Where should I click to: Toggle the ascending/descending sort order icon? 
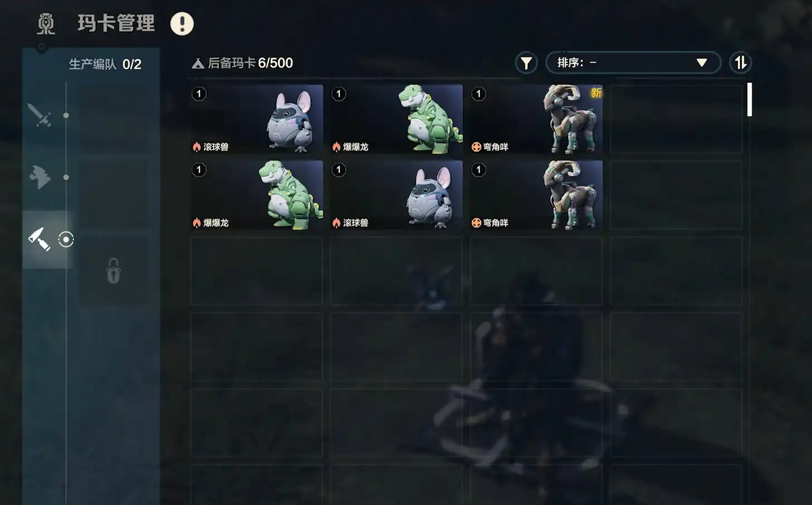coord(740,62)
